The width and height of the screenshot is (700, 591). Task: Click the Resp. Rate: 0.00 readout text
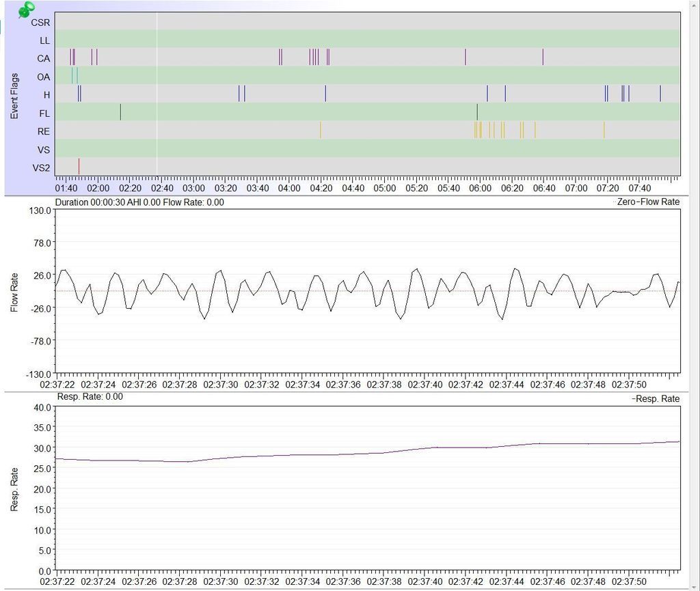[x=90, y=396]
